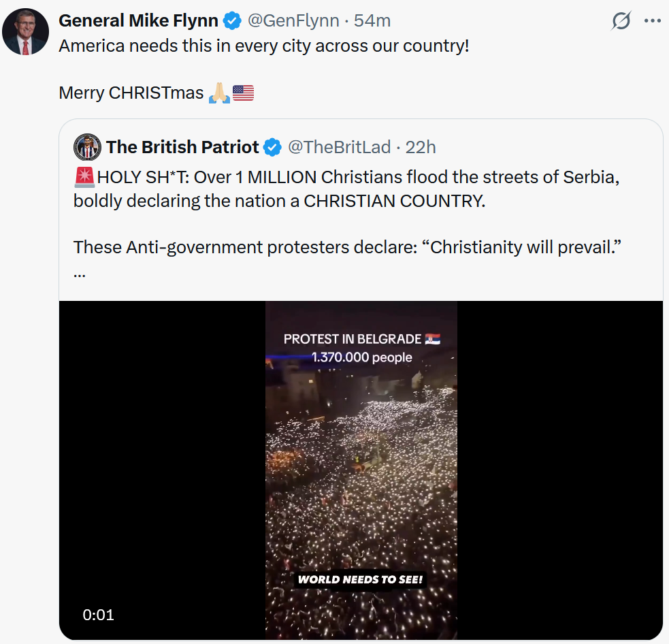Click the verified badge beside The British Patriot
669x644 pixels.
pyautogui.click(x=272, y=147)
